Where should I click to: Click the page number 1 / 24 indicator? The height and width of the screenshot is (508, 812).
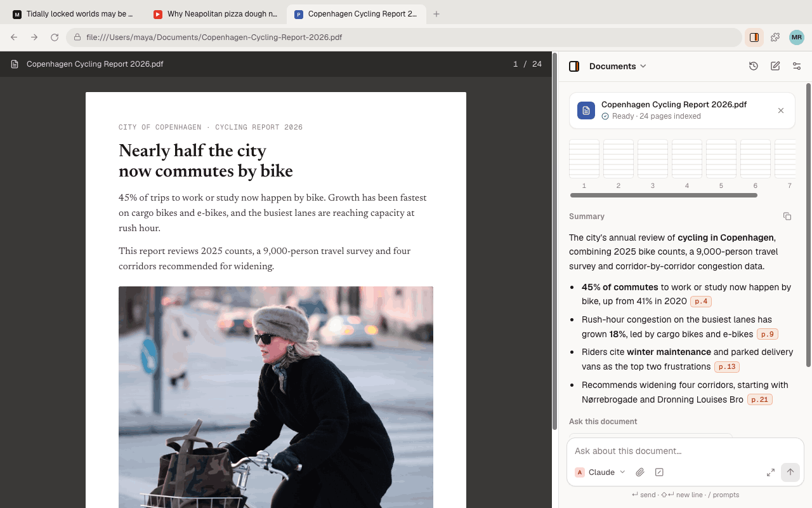point(527,64)
